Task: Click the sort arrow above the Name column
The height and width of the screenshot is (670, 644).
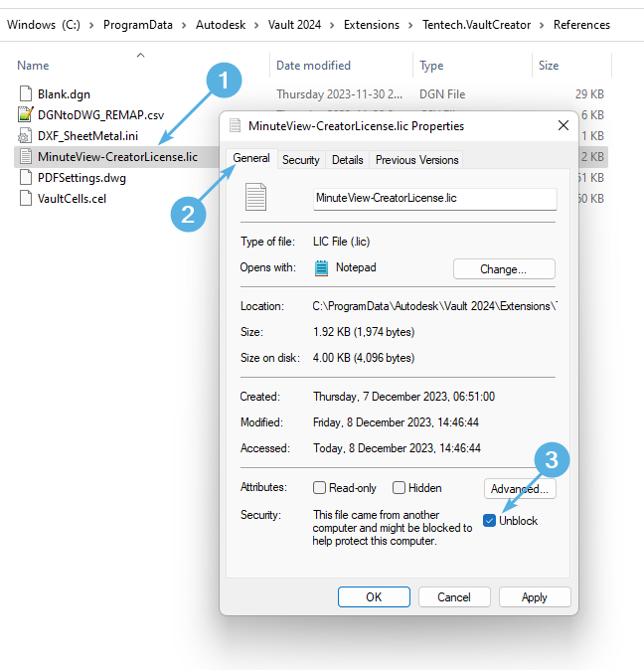Action: tap(140, 55)
